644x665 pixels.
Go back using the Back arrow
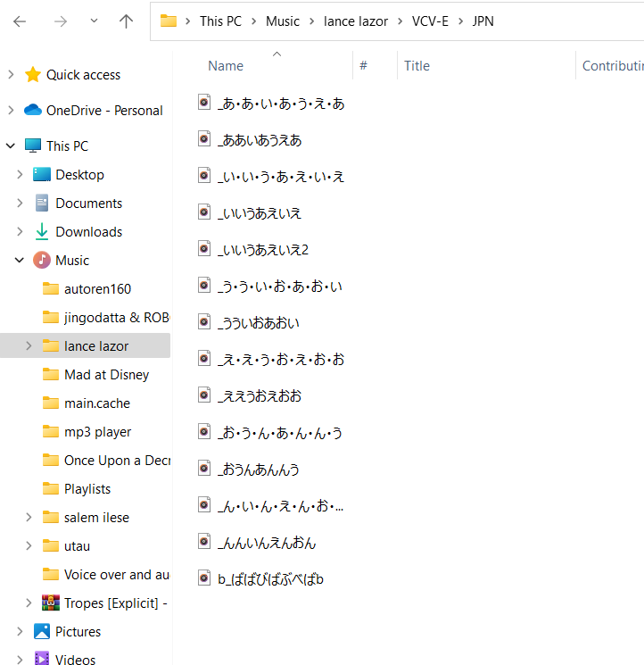[x=20, y=21]
